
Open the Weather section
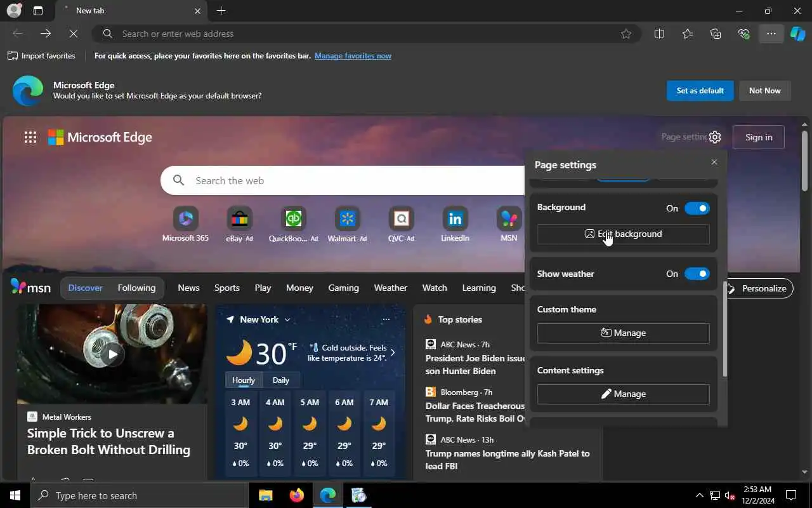click(390, 288)
